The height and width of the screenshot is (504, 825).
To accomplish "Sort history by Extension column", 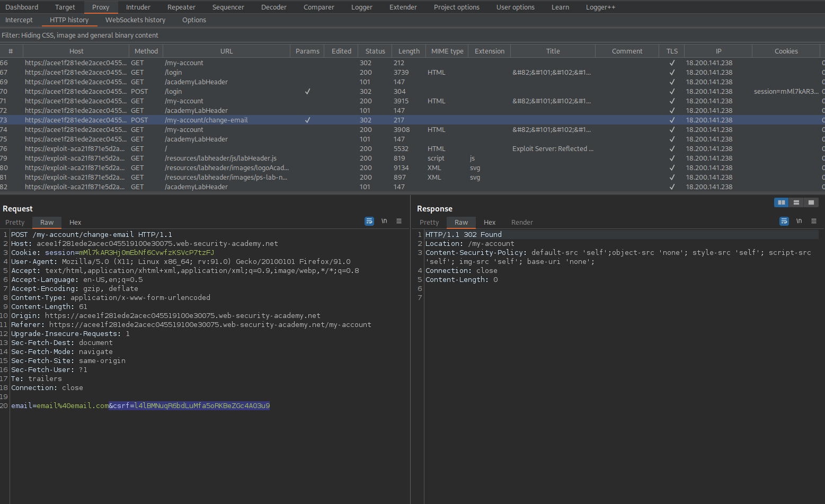I will coord(490,51).
